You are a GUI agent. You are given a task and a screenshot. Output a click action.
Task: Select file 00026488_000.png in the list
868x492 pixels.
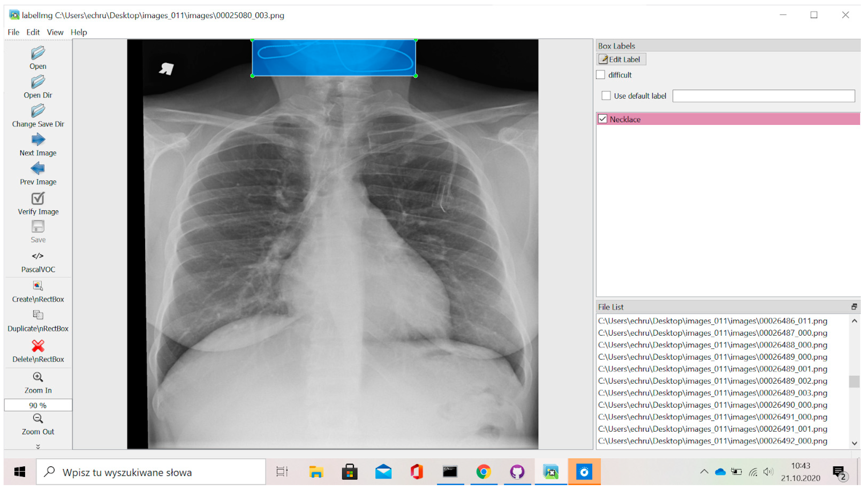tap(712, 345)
